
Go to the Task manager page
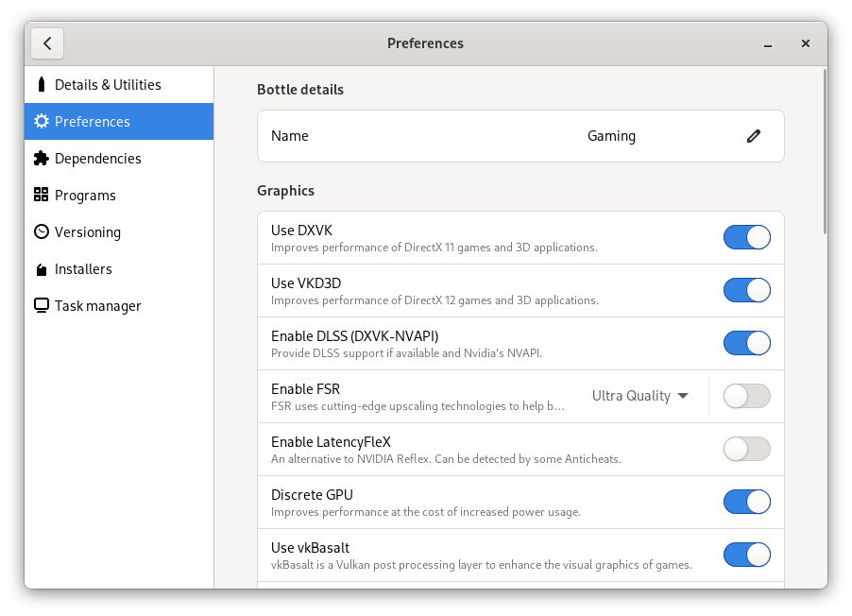[x=119, y=305]
